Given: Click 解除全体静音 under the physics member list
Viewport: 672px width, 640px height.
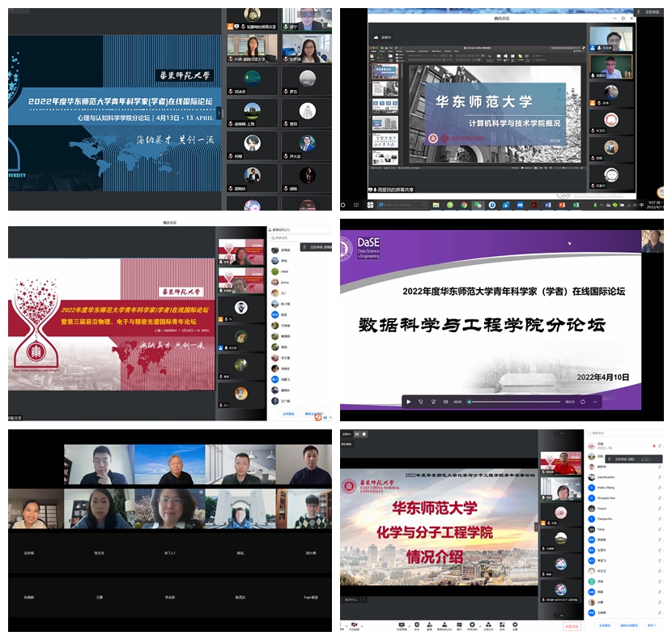Looking at the screenshot, I should 313,414.
